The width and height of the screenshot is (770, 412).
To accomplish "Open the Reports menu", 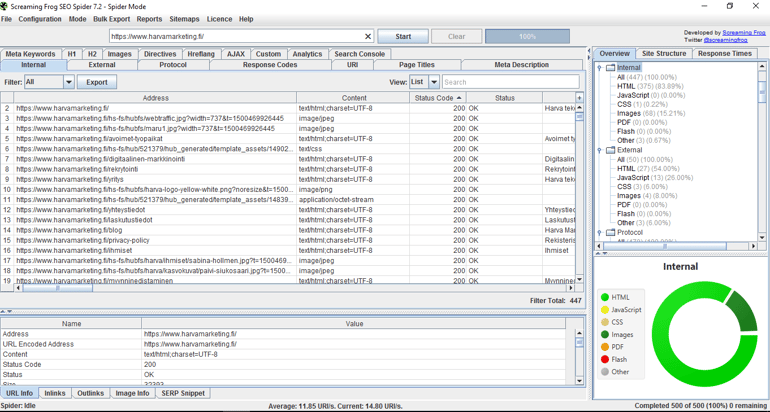I will point(149,19).
